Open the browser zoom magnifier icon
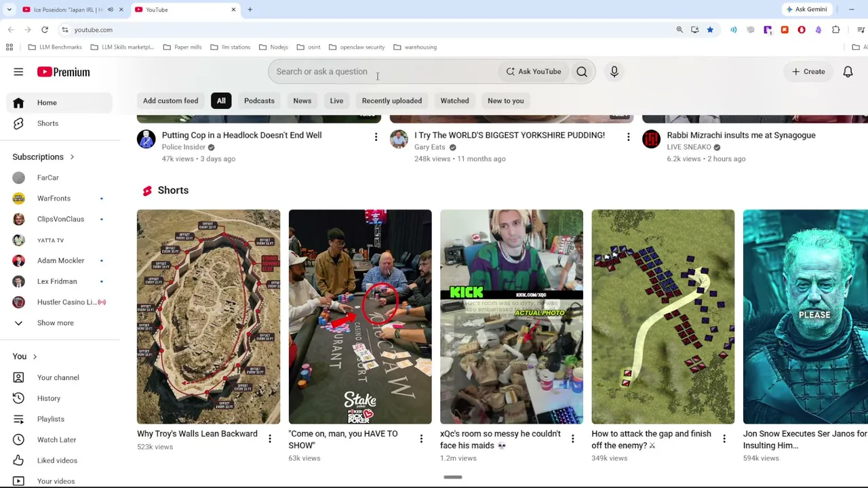This screenshot has height=488, width=868. [679, 30]
